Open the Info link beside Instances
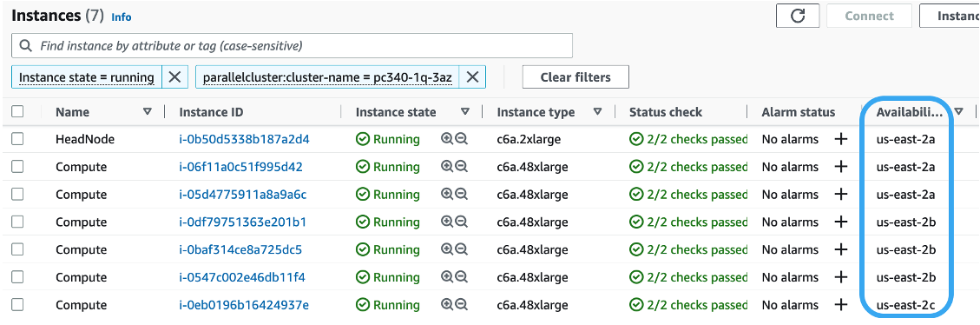This screenshot has height=325, width=980. tap(122, 17)
